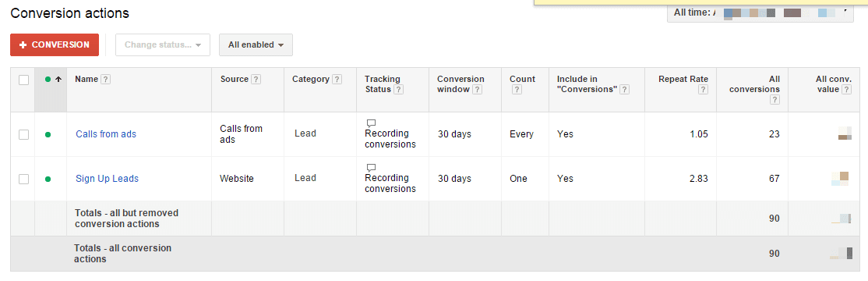Image resolution: width=868 pixels, height=281 pixels.
Task: Click green status dot for Sign Up Leads
Action: [x=48, y=179]
